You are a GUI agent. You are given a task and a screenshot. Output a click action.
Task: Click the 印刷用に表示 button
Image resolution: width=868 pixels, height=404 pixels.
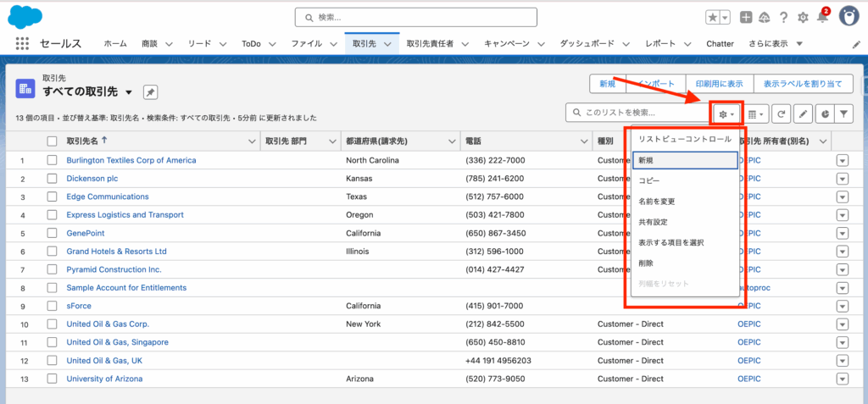[x=720, y=84]
